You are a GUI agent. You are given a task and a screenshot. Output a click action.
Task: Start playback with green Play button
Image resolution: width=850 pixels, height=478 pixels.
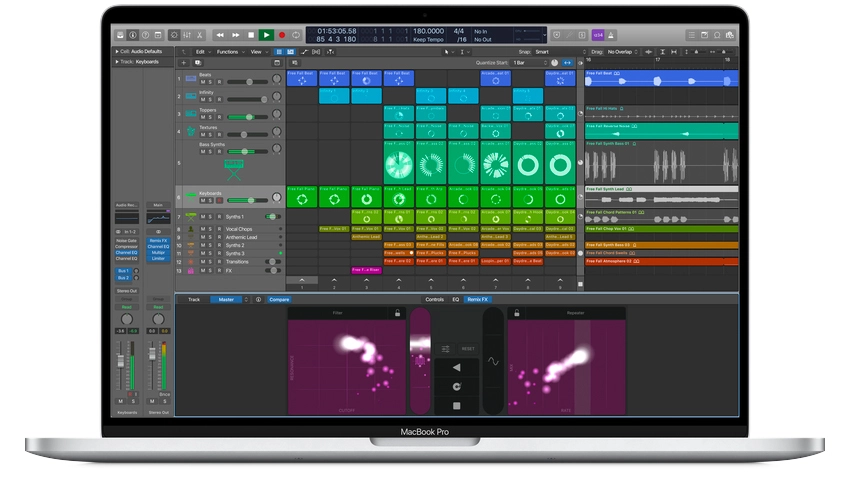[266, 35]
